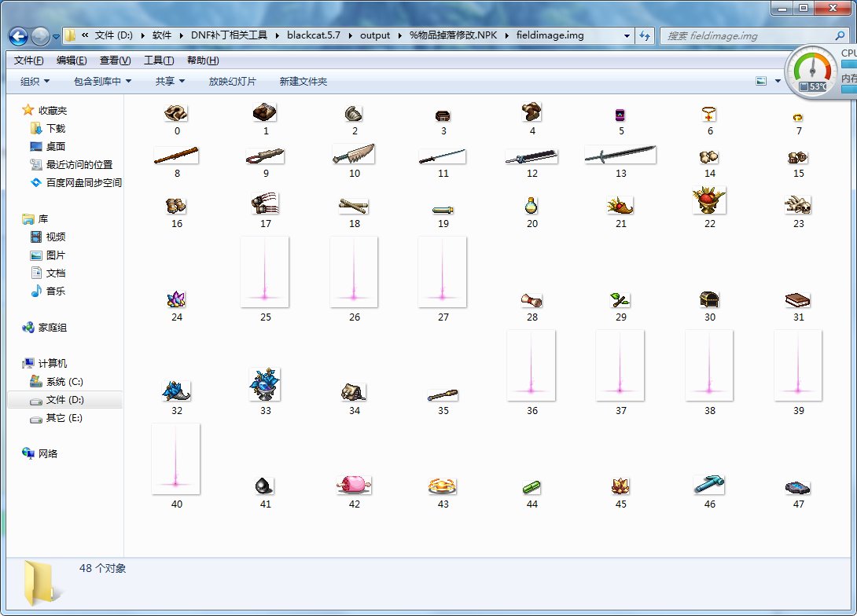Viewport: 857px width, 616px height.
Task: Select the clawed gauntlet image 17
Action: coord(265,203)
